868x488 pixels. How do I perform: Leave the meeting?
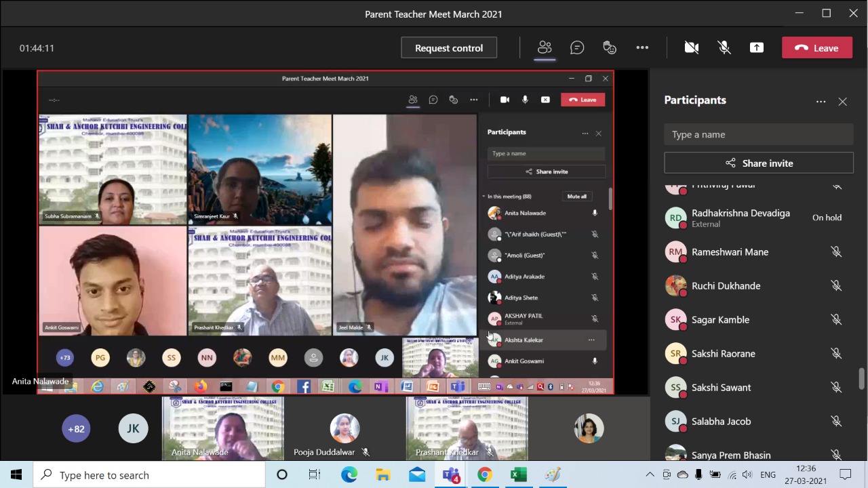pyautogui.click(x=816, y=47)
